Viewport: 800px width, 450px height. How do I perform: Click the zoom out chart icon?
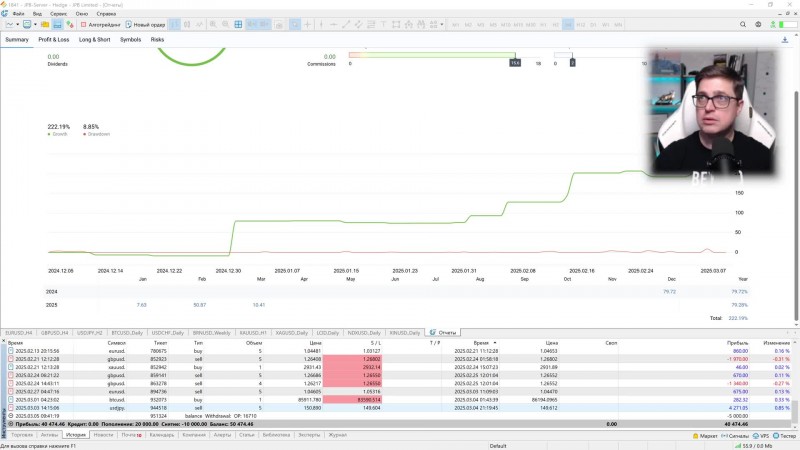point(226,24)
